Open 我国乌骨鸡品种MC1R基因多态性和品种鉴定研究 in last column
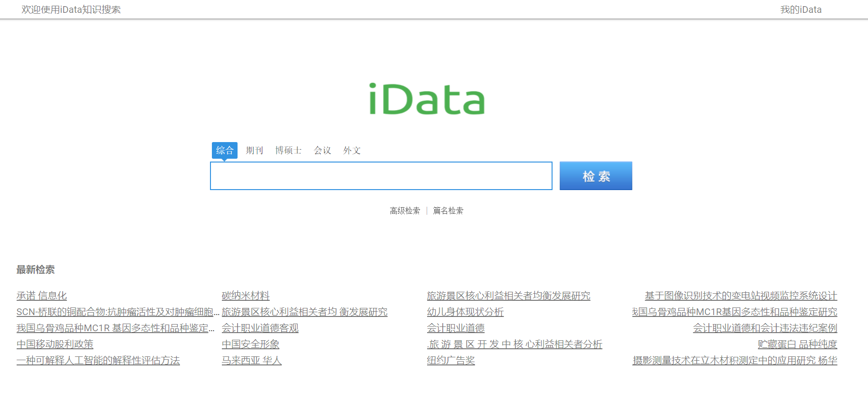868x402 pixels. click(734, 312)
